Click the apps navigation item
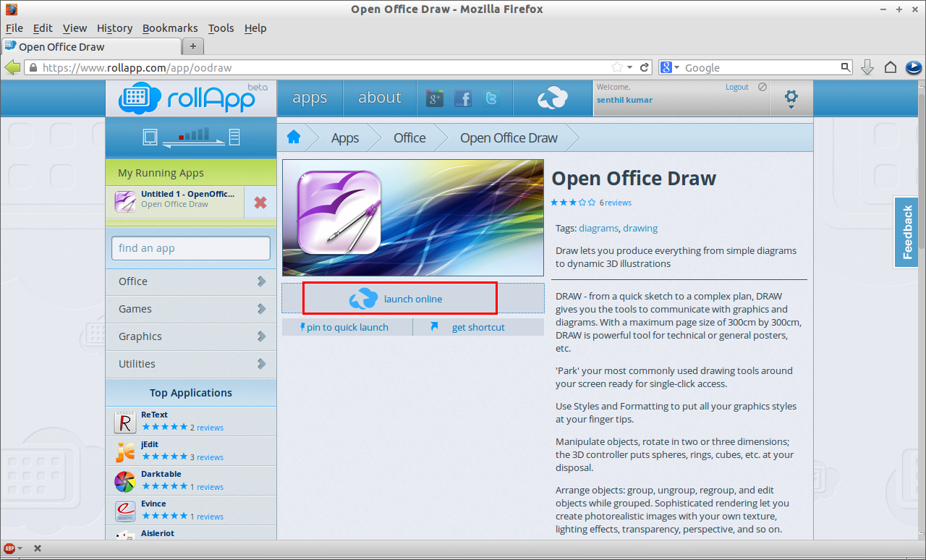This screenshot has width=926, height=560. click(x=310, y=98)
